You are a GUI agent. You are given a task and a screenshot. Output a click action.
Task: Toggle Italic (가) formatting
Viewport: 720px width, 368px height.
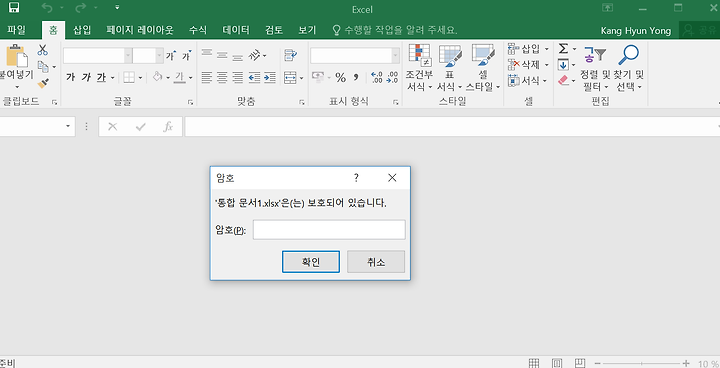pyautogui.click(x=86, y=77)
